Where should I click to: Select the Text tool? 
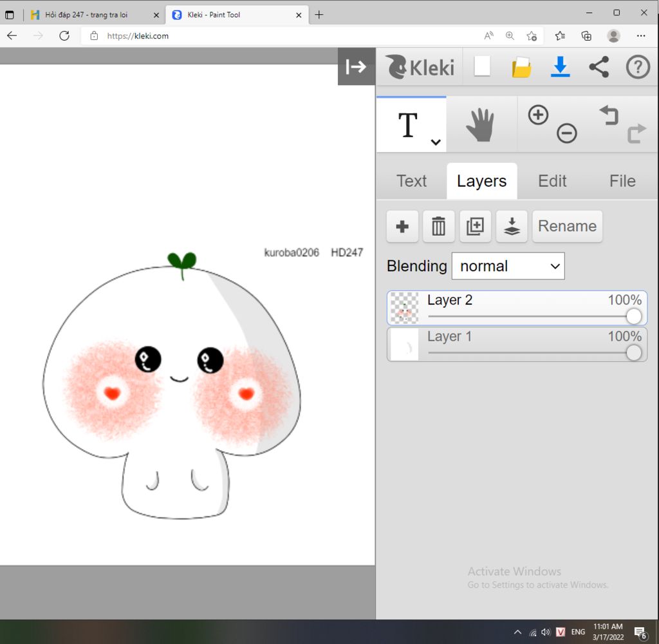(x=407, y=125)
